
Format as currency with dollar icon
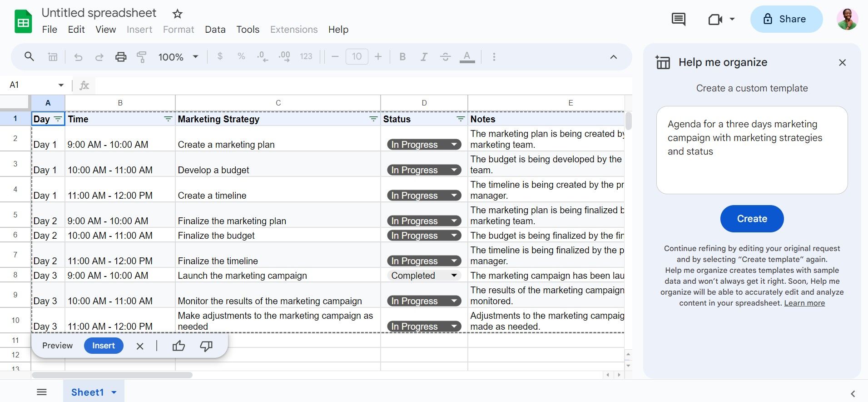pyautogui.click(x=220, y=56)
